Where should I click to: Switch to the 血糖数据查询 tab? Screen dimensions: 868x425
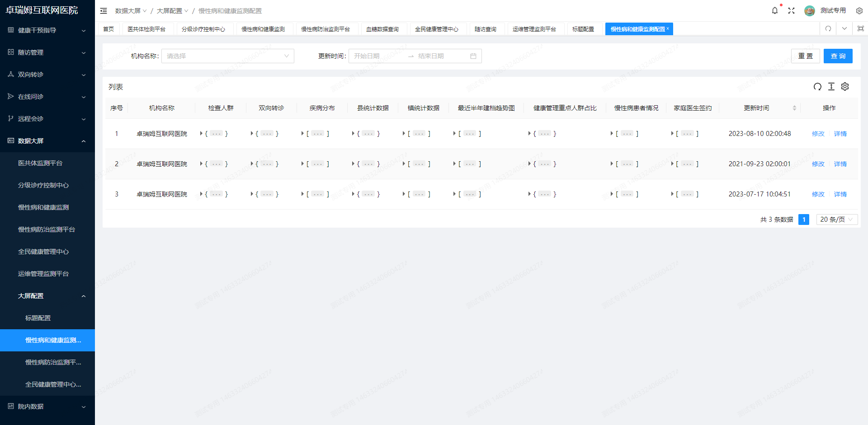(382, 28)
